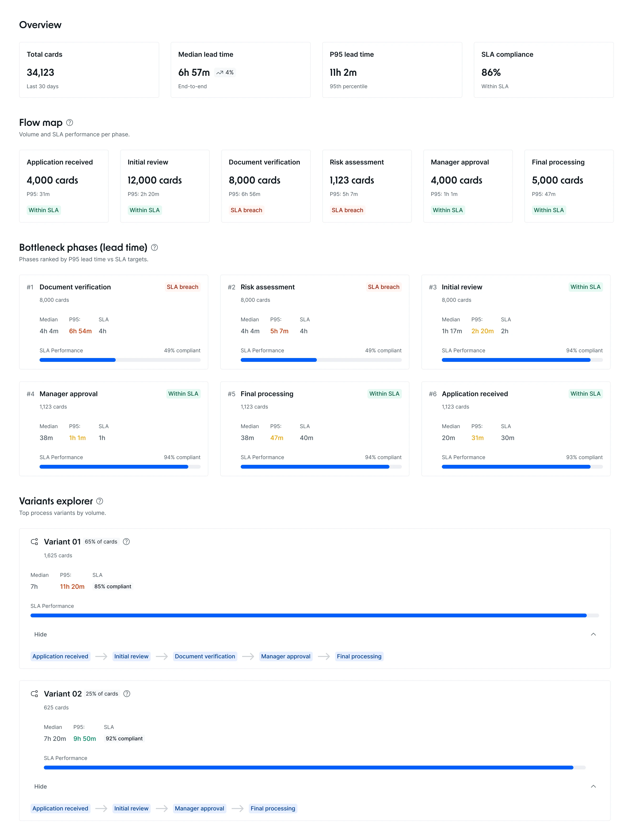Click the variant branch icon for Variant 02

[x=35, y=694]
